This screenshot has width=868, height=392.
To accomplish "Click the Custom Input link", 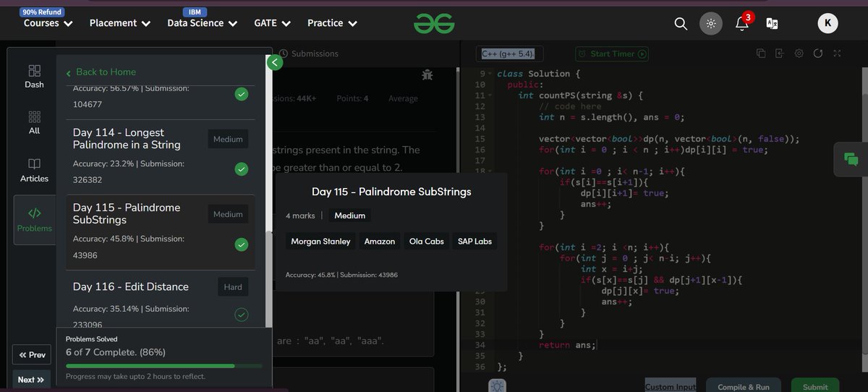I will pyautogui.click(x=671, y=387).
